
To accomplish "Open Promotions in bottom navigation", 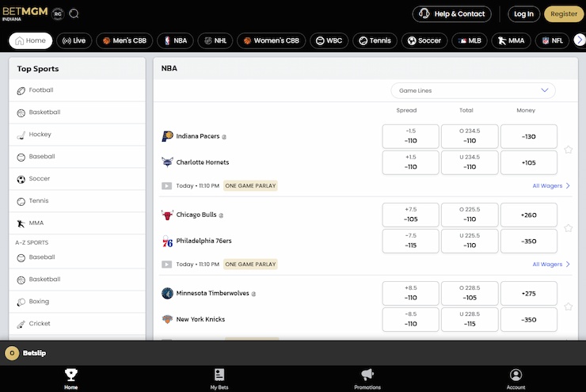I will point(367,379).
